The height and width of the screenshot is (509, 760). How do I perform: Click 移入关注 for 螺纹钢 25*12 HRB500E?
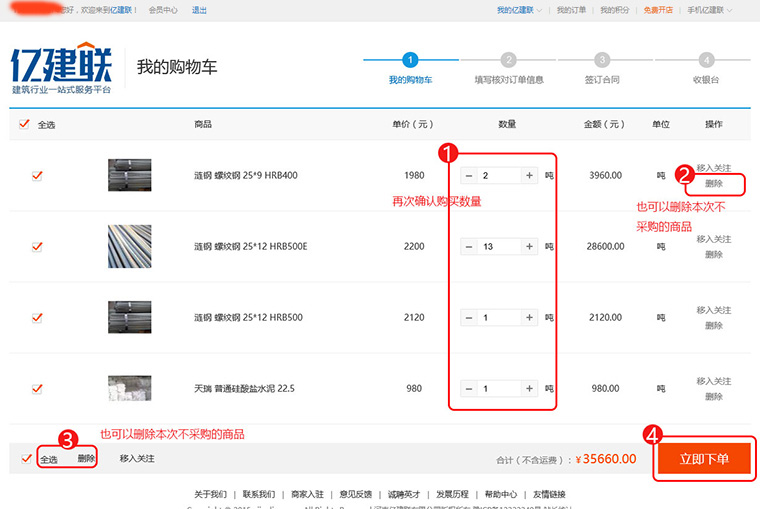click(x=713, y=239)
